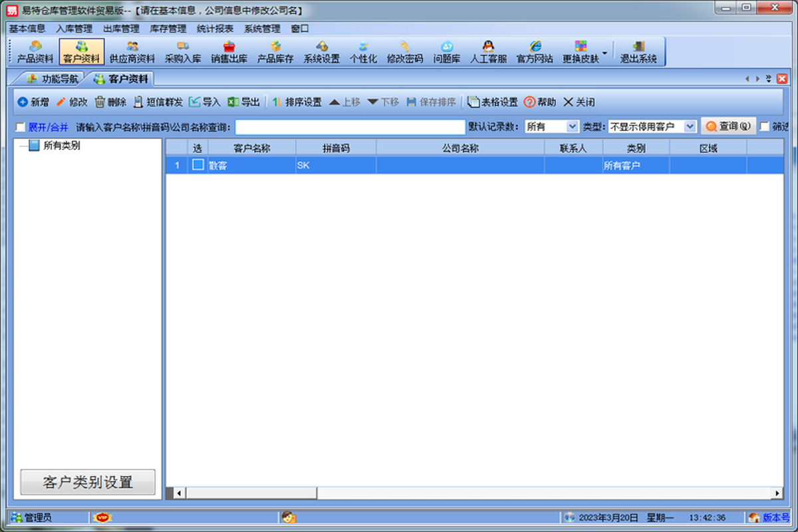The height and width of the screenshot is (532, 798).
Task: Click the 公司名称 column header
Action: tap(460, 148)
